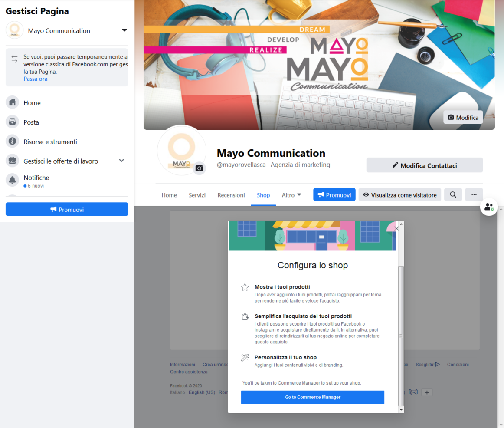Click the briefcase icon for job offers
Screen dimensions: 504x428
12,161
